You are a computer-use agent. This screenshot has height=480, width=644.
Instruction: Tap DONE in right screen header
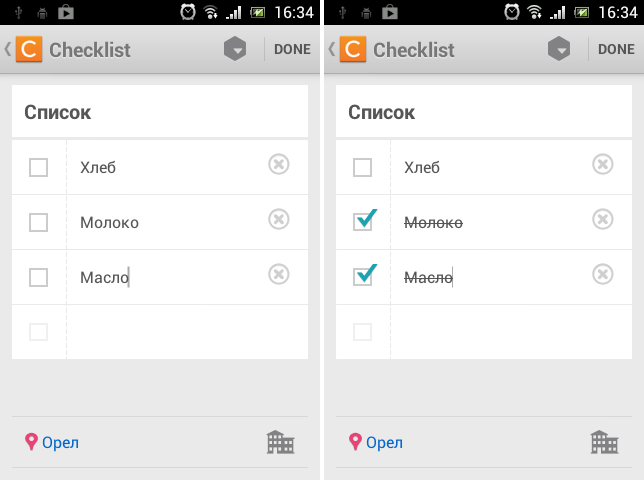point(616,49)
